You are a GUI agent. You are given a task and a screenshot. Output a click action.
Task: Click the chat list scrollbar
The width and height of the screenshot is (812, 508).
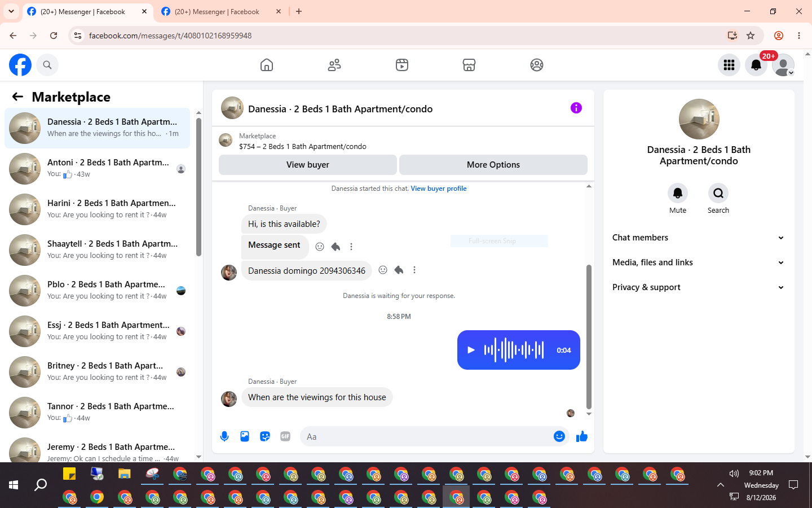(x=198, y=186)
